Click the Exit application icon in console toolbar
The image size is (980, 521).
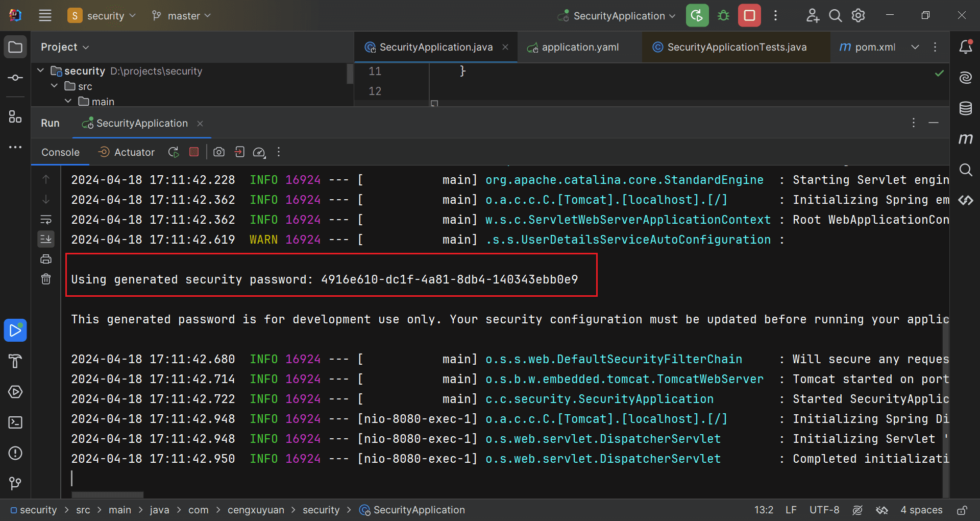point(239,152)
